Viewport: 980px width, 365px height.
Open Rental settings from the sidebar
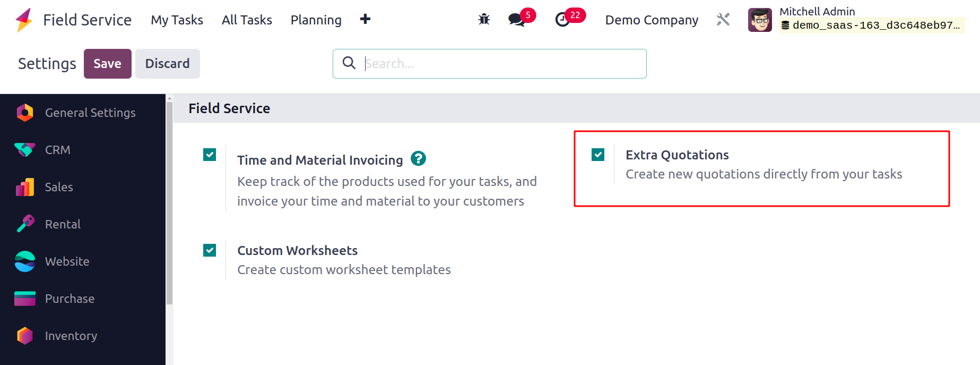[63, 224]
